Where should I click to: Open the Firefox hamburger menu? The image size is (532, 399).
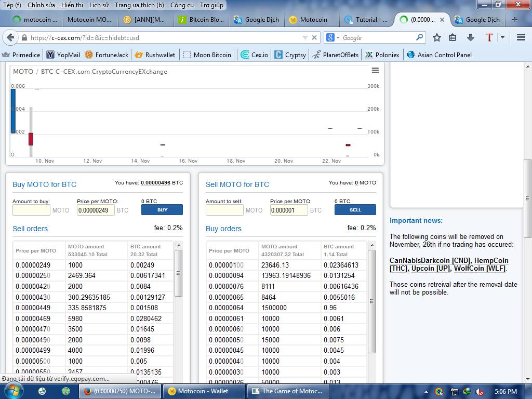521,37
